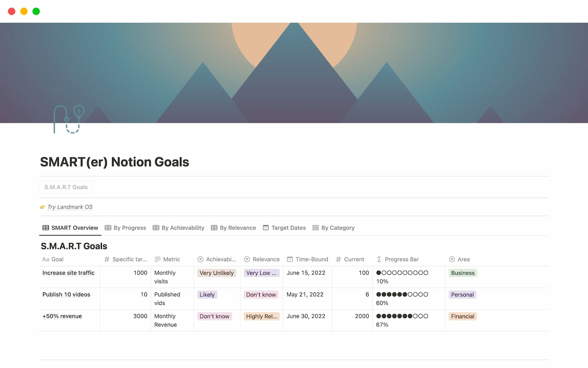Click the list icon on the Metric column header
This screenshot has height=368, width=588.
157,259
